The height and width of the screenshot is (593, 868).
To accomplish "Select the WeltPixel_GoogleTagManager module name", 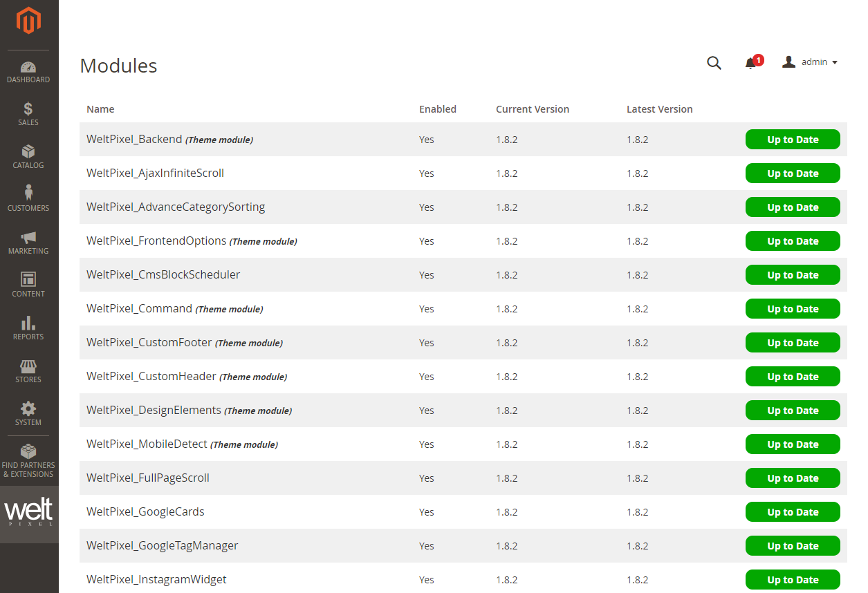I will pyautogui.click(x=163, y=545).
